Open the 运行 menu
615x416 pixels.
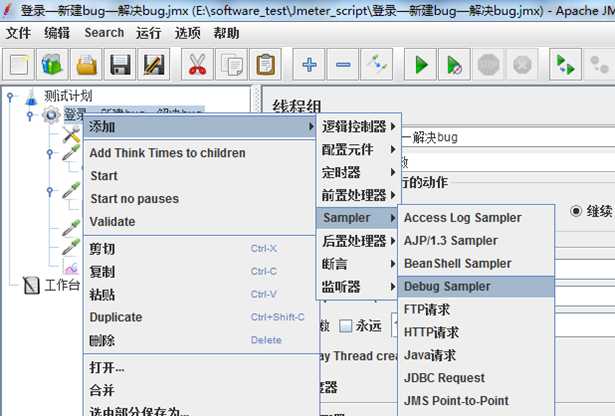point(149,33)
